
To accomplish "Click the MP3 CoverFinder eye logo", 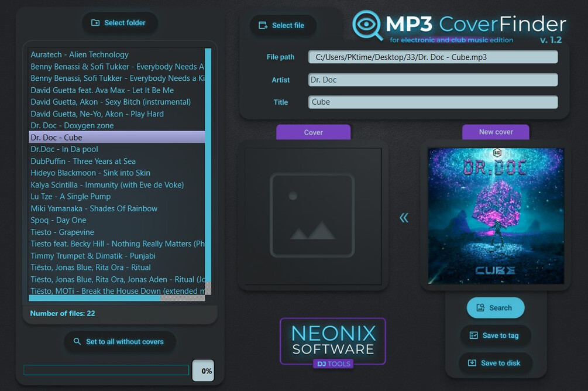I will (367, 25).
